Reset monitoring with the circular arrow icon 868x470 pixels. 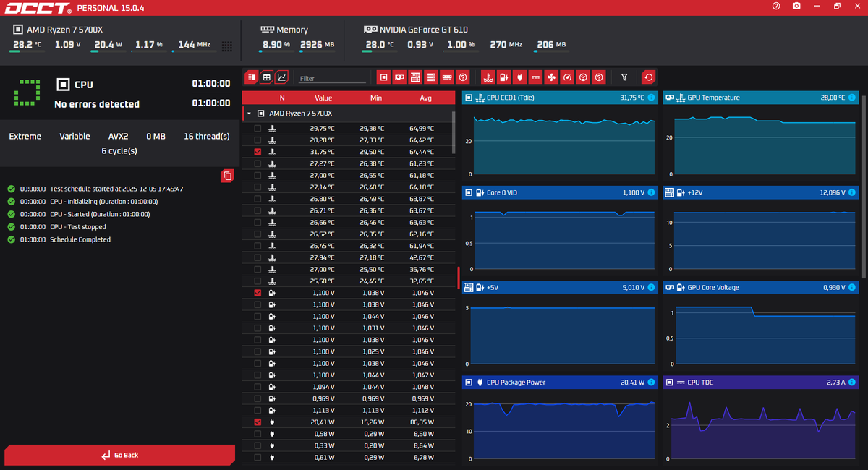click(x=649, y=77)
